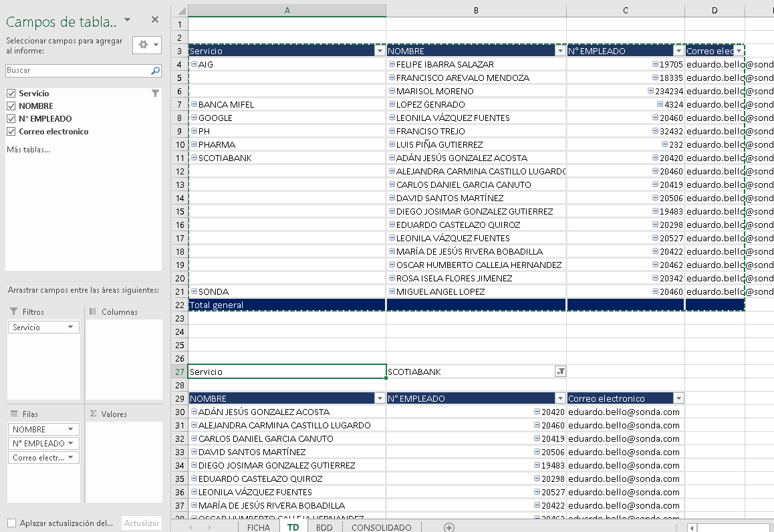Uncheck the N° EMPLEADO field checkbox
Viewport: 774px width, 532px height.
(x=11, y=119)
